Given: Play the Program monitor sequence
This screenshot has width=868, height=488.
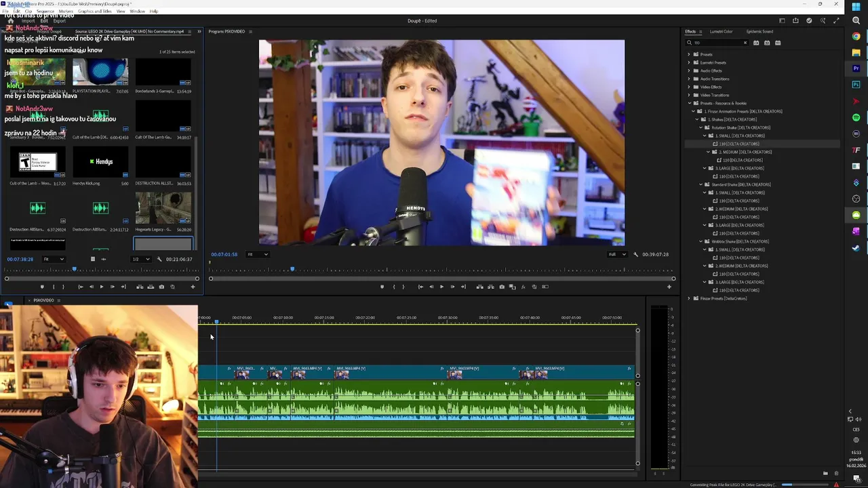Looking at the screenshot, I should (x=441, y=287).
